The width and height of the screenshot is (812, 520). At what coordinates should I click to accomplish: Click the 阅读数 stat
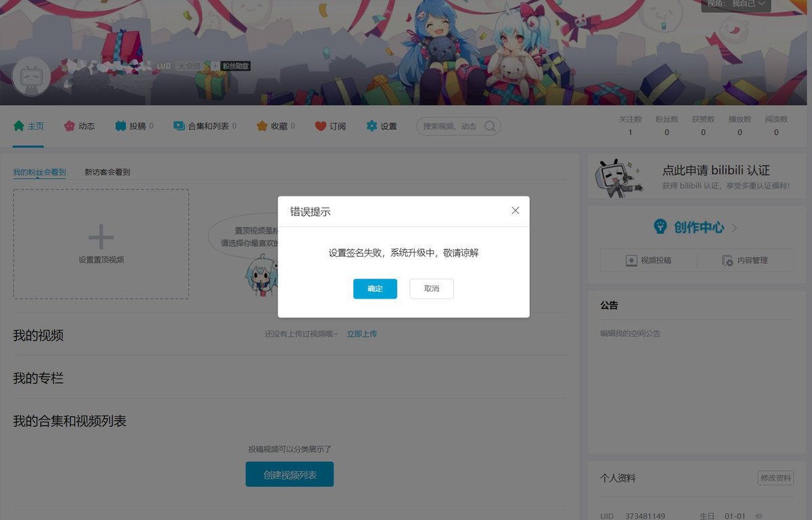coord(776,126)
